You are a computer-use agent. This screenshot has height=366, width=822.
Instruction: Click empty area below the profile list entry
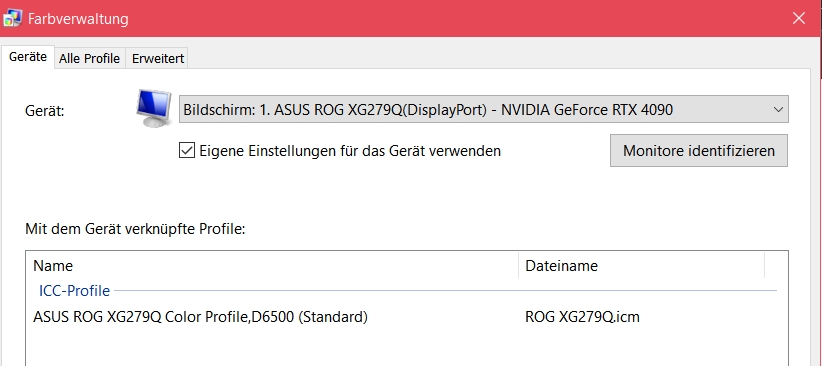coord(406,346)
